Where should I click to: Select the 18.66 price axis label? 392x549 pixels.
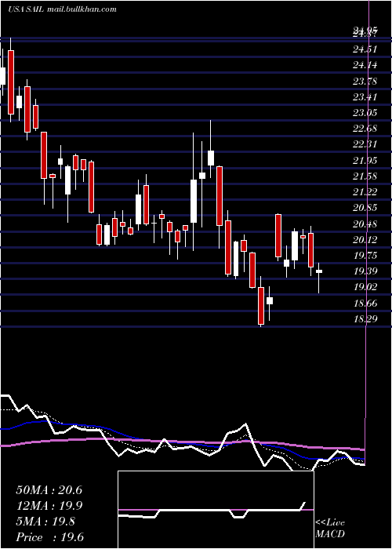365,303
